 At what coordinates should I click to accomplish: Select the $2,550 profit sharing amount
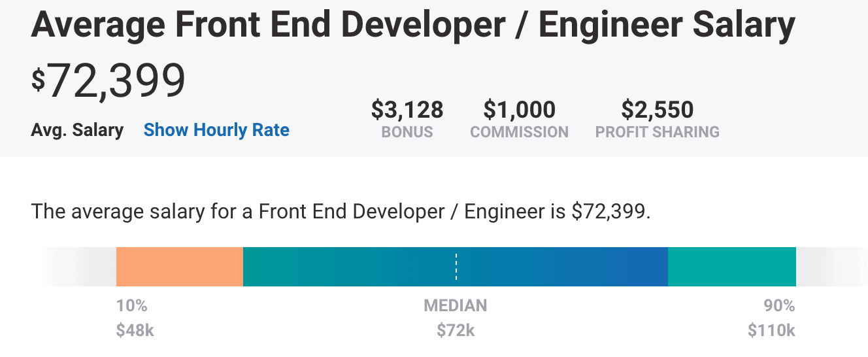(658, 109)
